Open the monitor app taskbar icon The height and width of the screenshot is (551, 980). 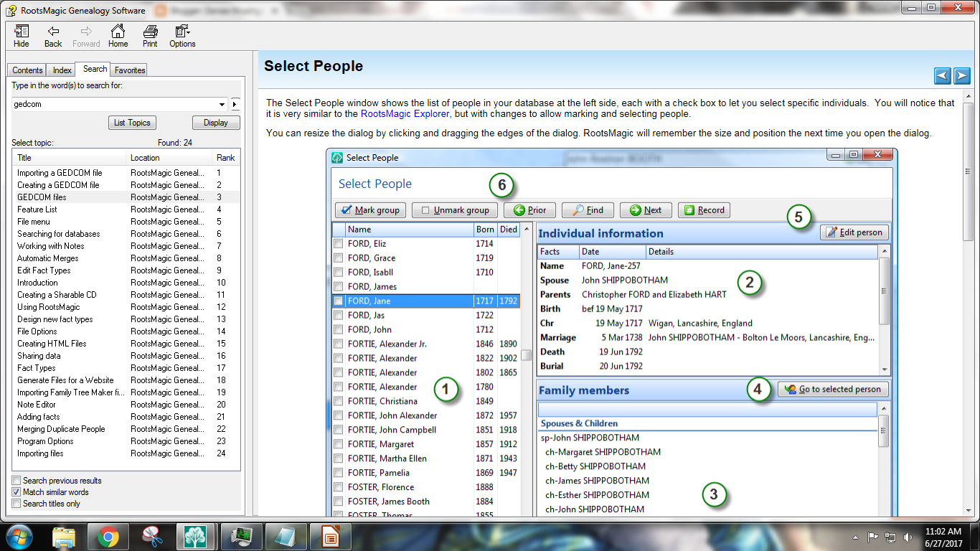[240, 537]
